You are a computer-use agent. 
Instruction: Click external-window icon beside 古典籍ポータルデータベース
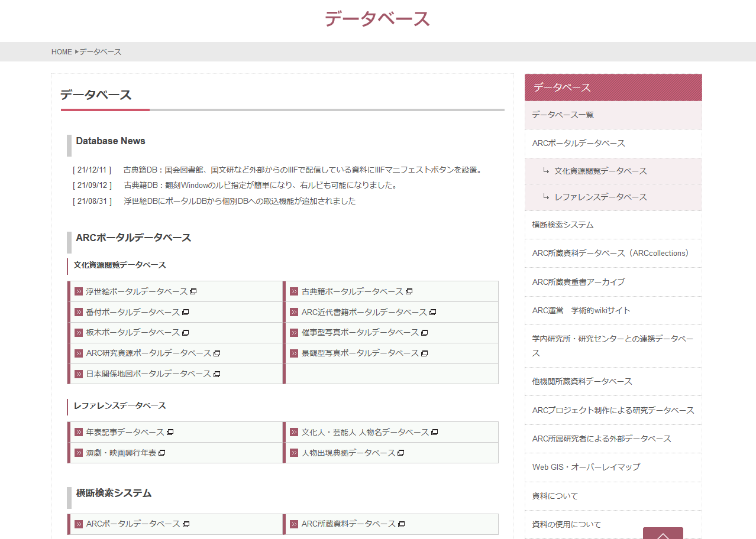[x=409, y=291]
